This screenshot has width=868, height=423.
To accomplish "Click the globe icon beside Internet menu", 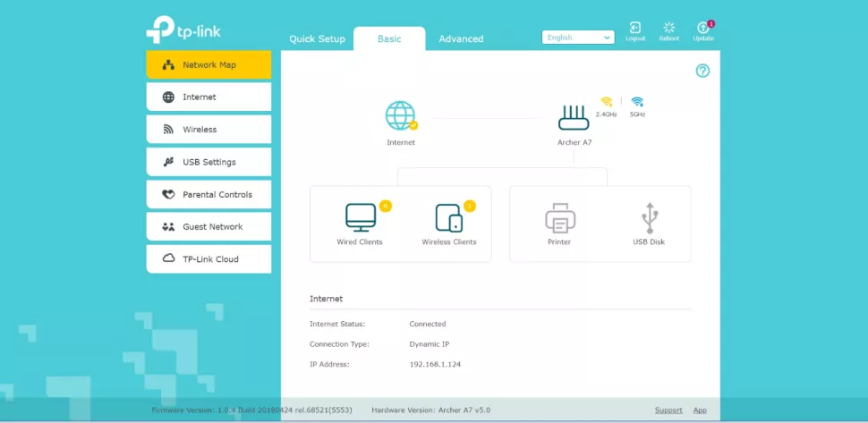I will click(x=168, y=97).
